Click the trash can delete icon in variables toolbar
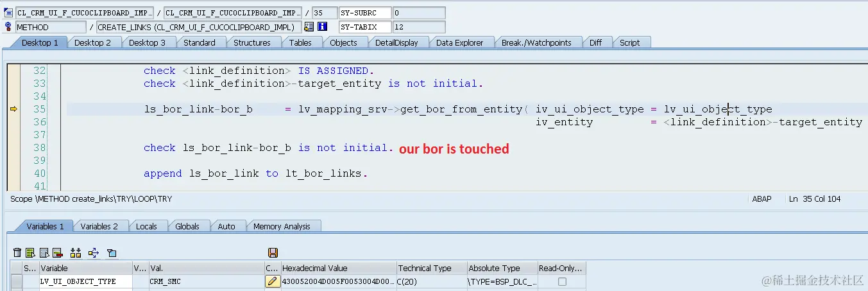The image size is (868, 291). (17, 253)
